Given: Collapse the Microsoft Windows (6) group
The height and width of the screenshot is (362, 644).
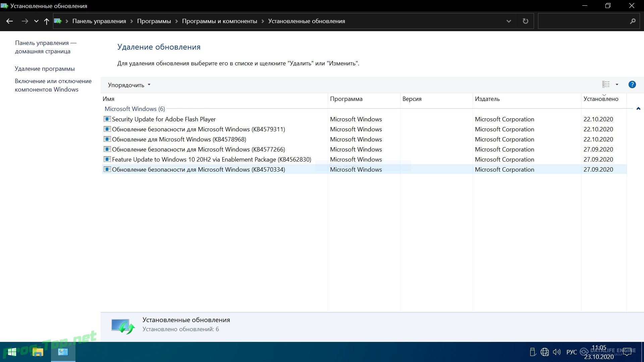Looking at the screenshot, I should pos(638,109).
